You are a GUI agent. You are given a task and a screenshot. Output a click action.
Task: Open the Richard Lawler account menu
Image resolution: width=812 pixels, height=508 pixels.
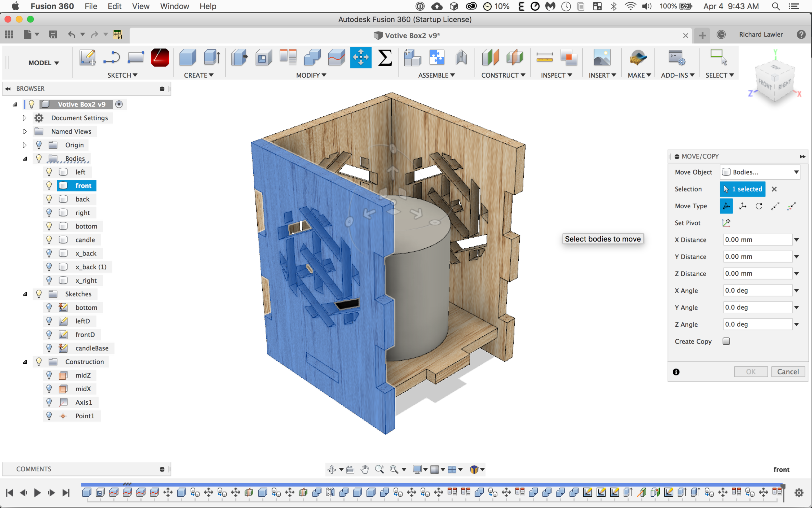(761, 34)
